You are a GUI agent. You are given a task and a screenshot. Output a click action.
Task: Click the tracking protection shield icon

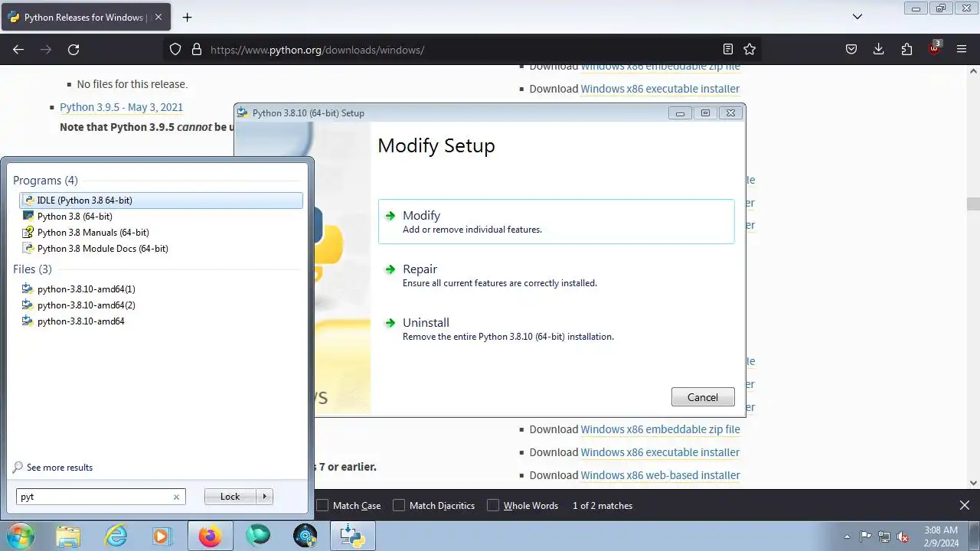[x=175, y=49]
